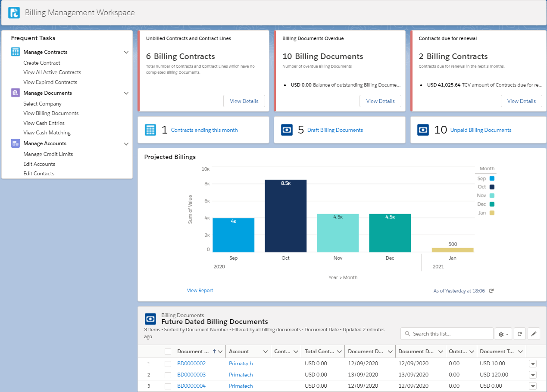547x392 pixels.
Task: Click the Billing Management Workspace app icon
Action: tap(14, 12)
